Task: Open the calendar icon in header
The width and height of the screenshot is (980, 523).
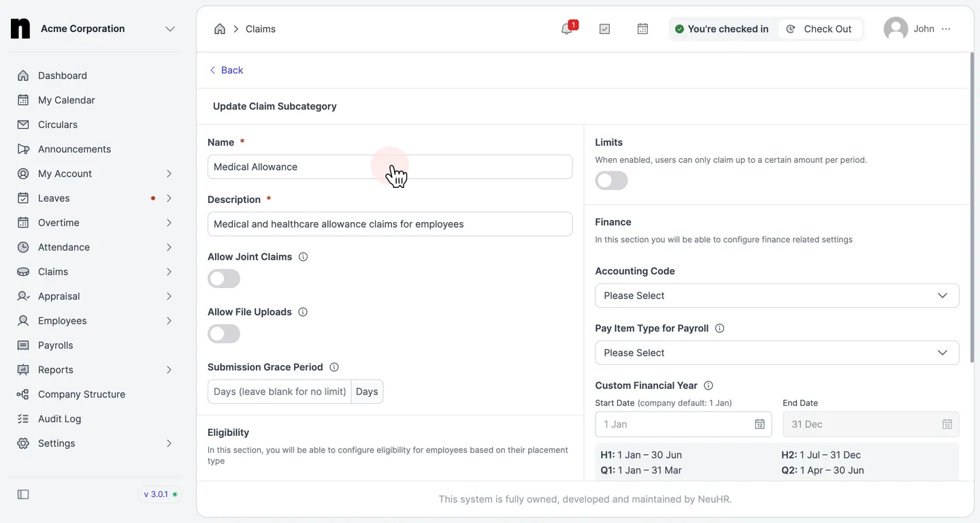Action: coord(642,29)
